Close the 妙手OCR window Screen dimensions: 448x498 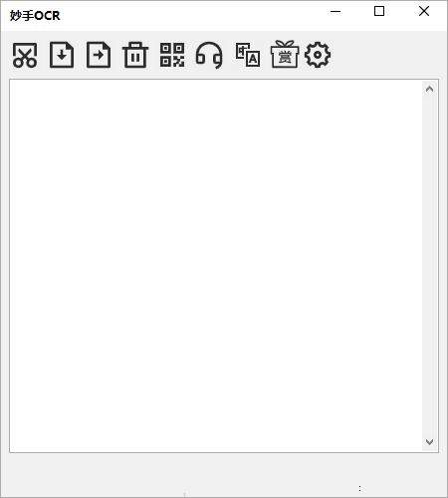tap(424, 12)
